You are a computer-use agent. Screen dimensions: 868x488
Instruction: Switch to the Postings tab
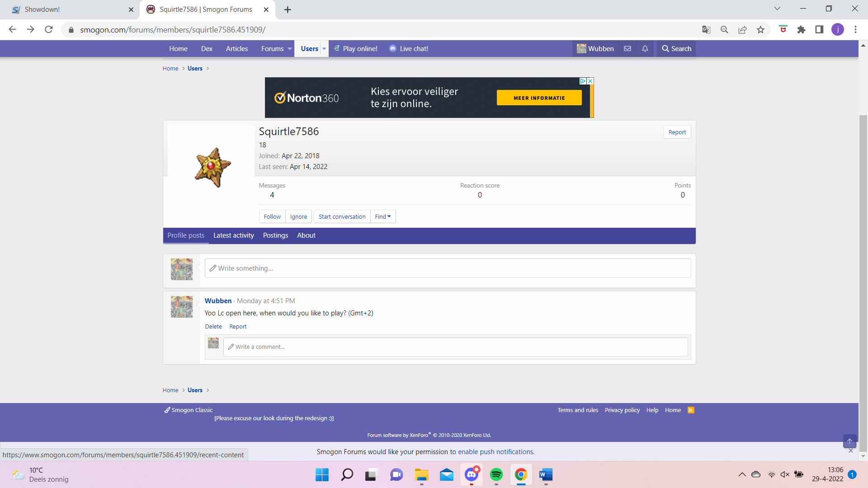coord(275,235)
